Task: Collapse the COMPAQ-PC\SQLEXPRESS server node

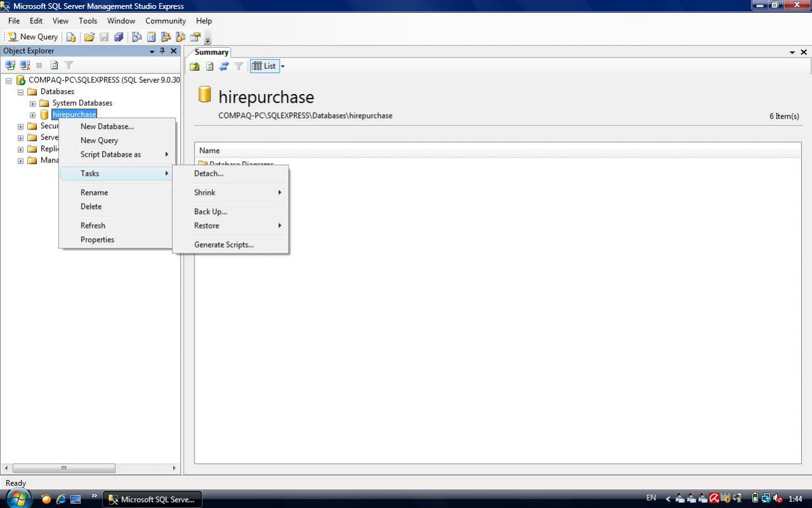Action: (x=9, y=80)
